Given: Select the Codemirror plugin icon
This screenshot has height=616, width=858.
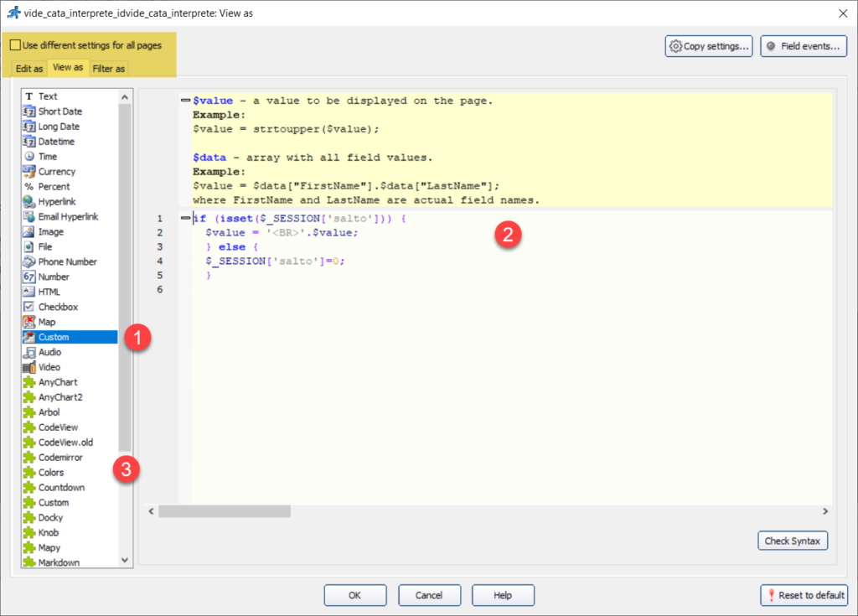Looking at the screenshot, I should (x=29, y=458).
